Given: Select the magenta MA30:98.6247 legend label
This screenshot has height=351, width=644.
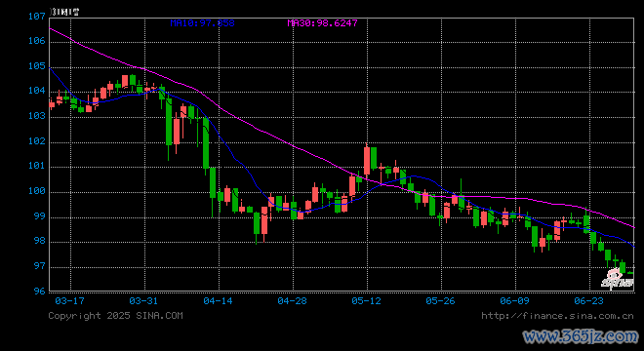Looking at the screenshot, I should [322, 23].
